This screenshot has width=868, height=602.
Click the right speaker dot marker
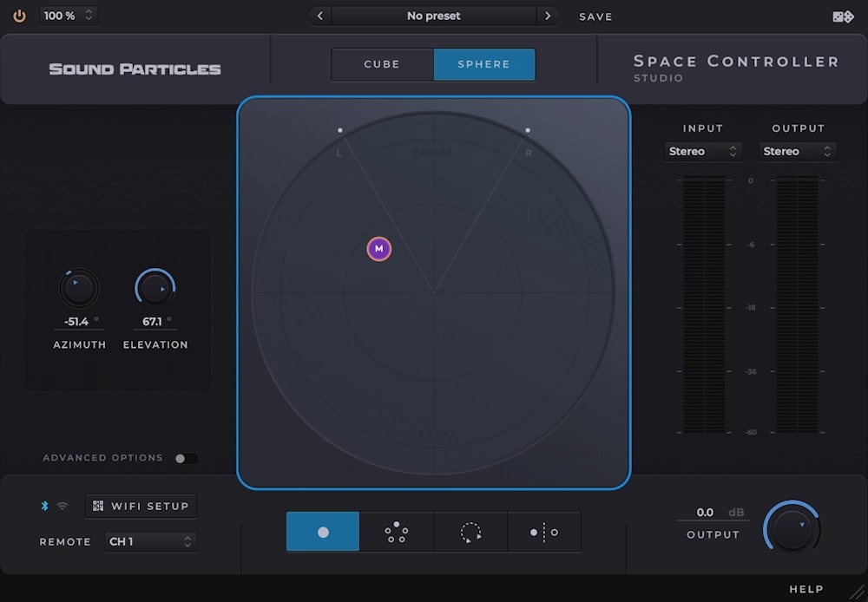[x=528, y=131]
